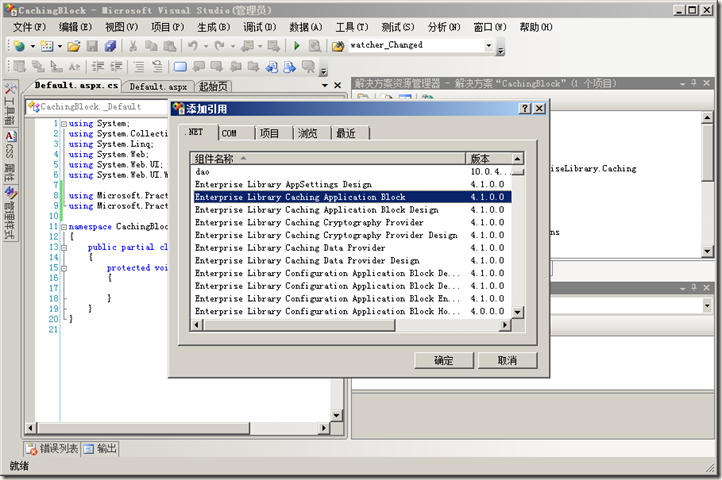
Task: Click the Add New Item toolbar icon
Action: click(47, 46)
